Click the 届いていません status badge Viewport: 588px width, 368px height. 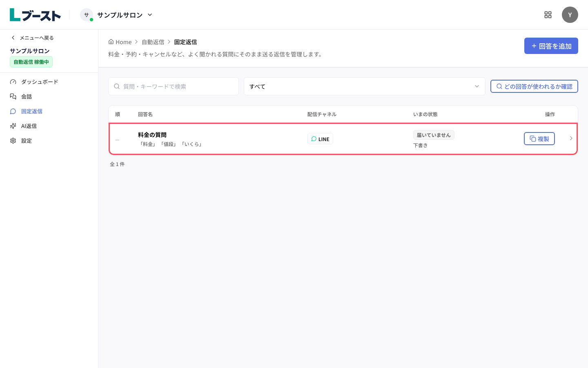pos(434,135)
